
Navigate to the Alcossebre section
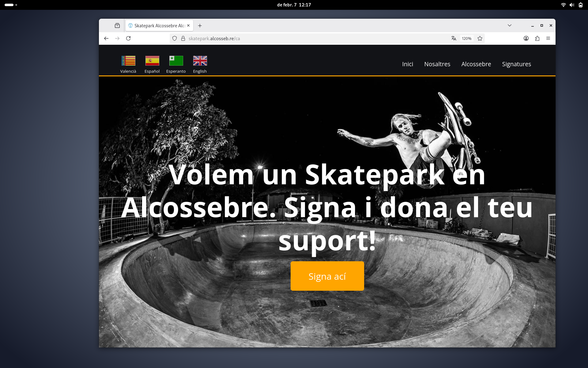point(476,64)
